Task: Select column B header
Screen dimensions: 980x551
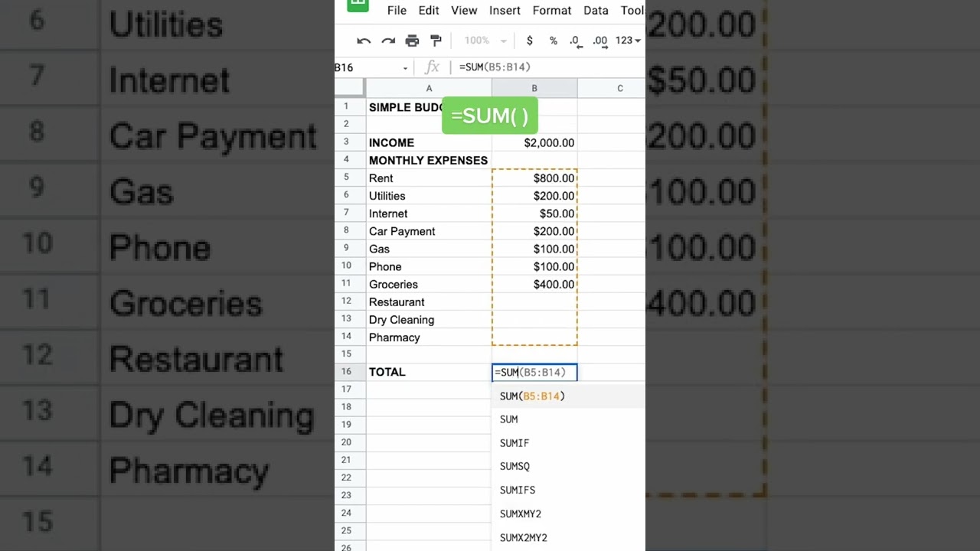Action: (x=534, y=88)
